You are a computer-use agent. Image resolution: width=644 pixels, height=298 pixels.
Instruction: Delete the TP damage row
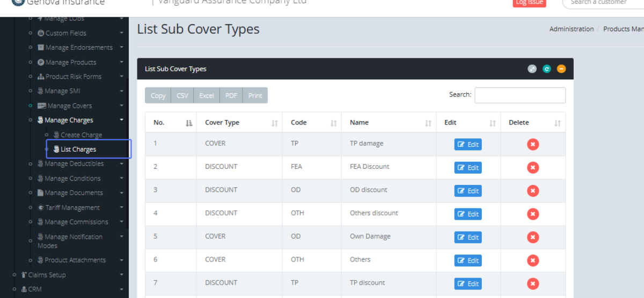(x=532, y=145)
